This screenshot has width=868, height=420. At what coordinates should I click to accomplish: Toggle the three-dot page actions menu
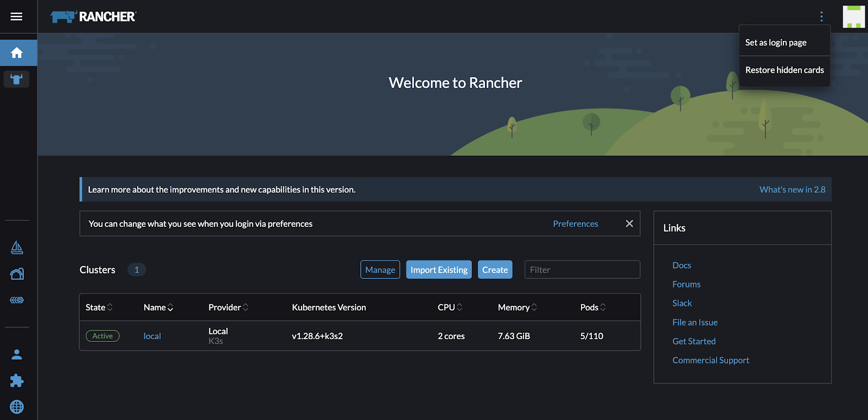coord(821,16)
